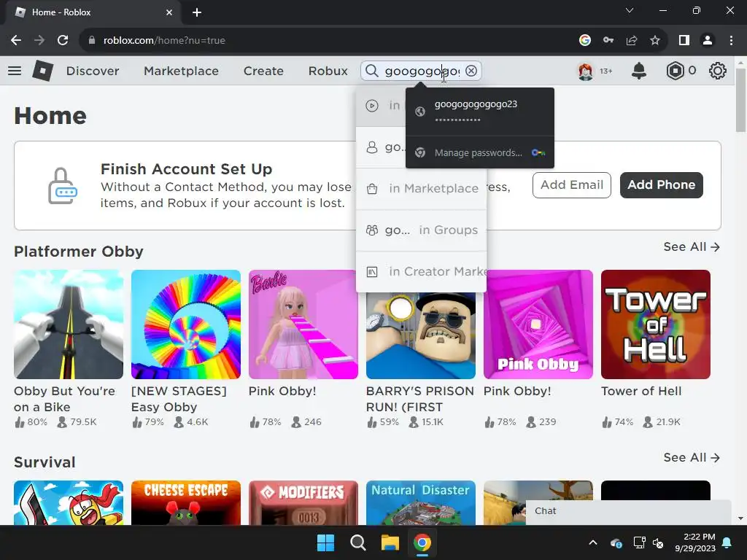Select the search result 'in Creator Marketplace'

(x=421, y=271)
